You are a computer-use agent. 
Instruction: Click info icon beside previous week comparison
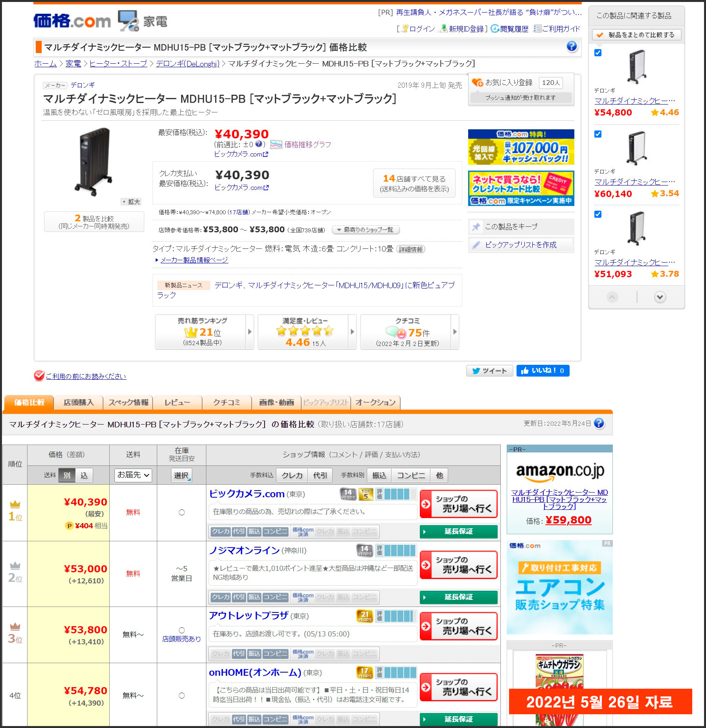click(258, 144)
